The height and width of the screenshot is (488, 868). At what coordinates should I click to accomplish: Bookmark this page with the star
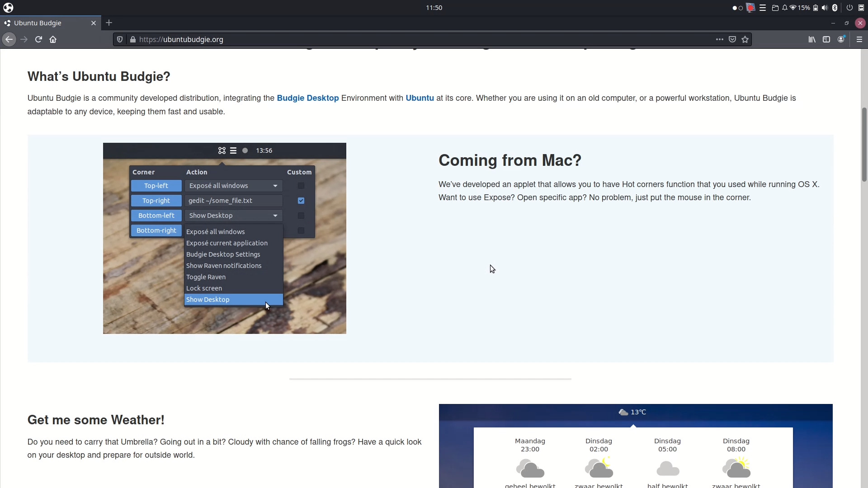pos(745,40)
